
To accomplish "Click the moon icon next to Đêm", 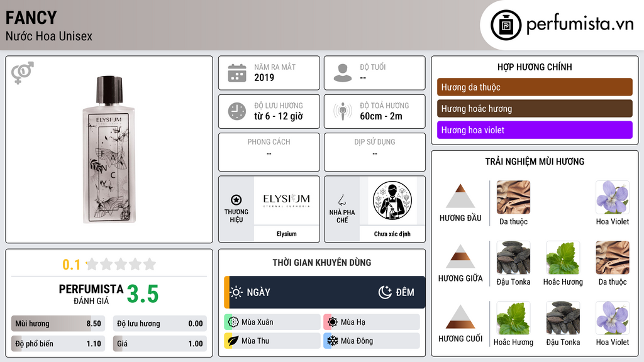I will [385, 292].
